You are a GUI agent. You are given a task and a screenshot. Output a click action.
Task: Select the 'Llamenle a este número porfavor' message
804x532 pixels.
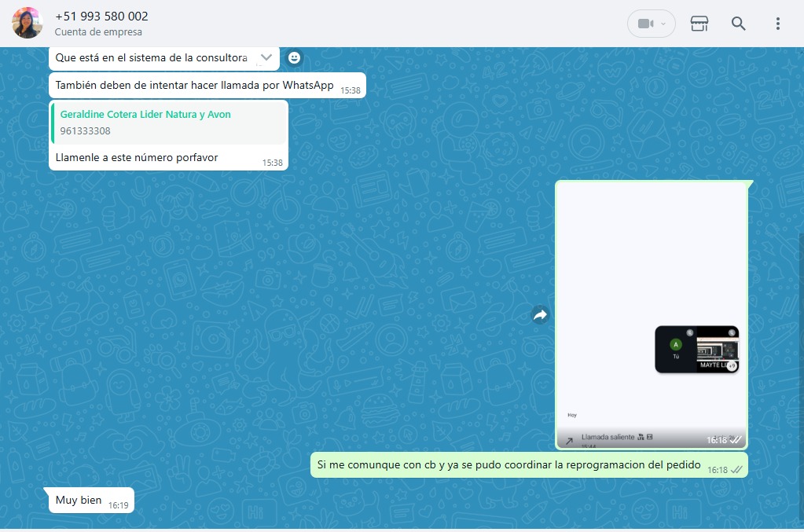click(137, 158)
